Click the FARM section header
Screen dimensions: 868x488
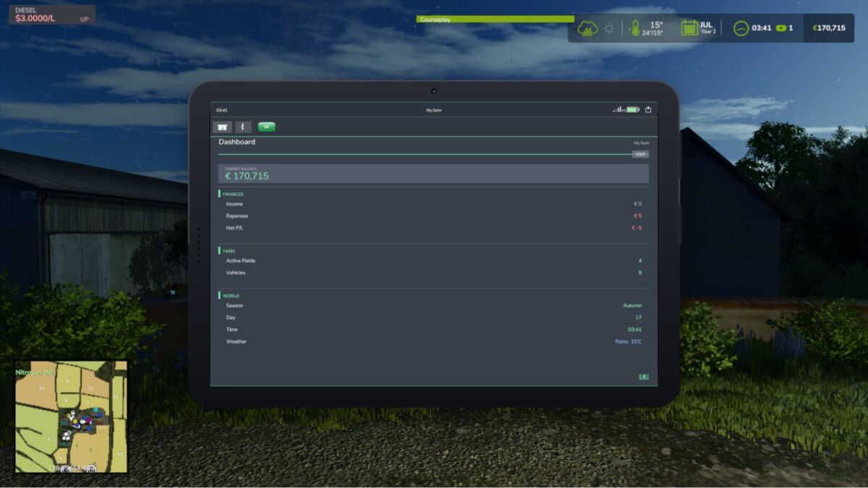point(229,250)
